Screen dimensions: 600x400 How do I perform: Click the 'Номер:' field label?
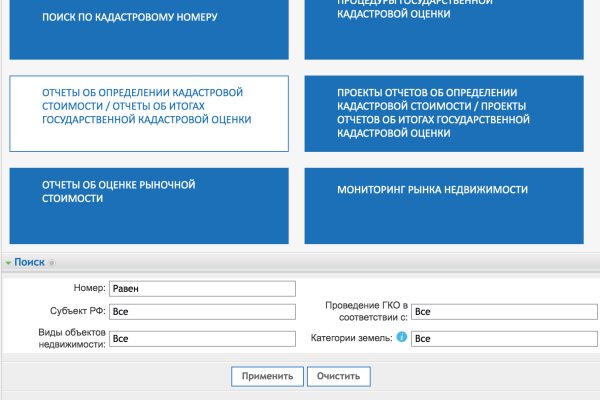pos(89,289)
